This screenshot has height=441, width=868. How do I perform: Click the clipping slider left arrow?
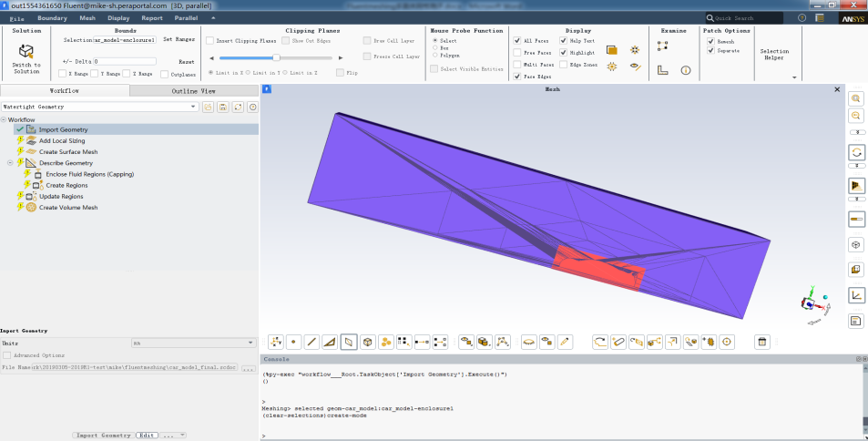(x=211, y=58)
